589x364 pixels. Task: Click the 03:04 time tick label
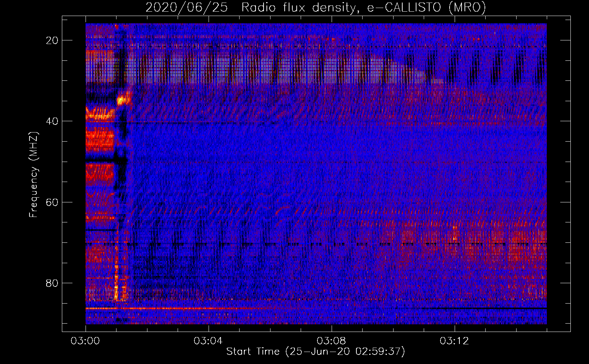pos(209,341)
